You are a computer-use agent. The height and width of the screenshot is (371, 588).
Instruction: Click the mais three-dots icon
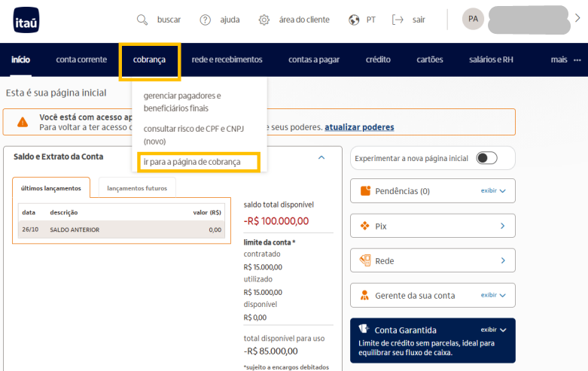(x=577, y=60)
